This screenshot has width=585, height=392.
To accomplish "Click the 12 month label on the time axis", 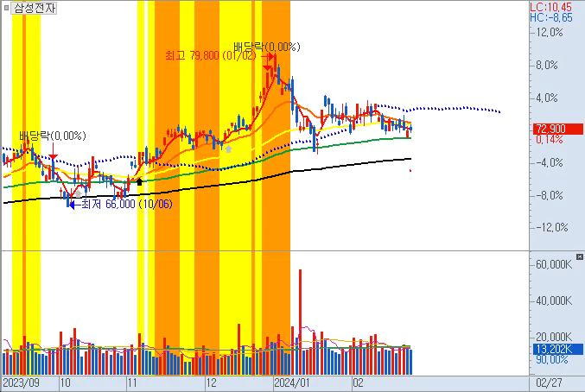I will [x=211, y=383].
